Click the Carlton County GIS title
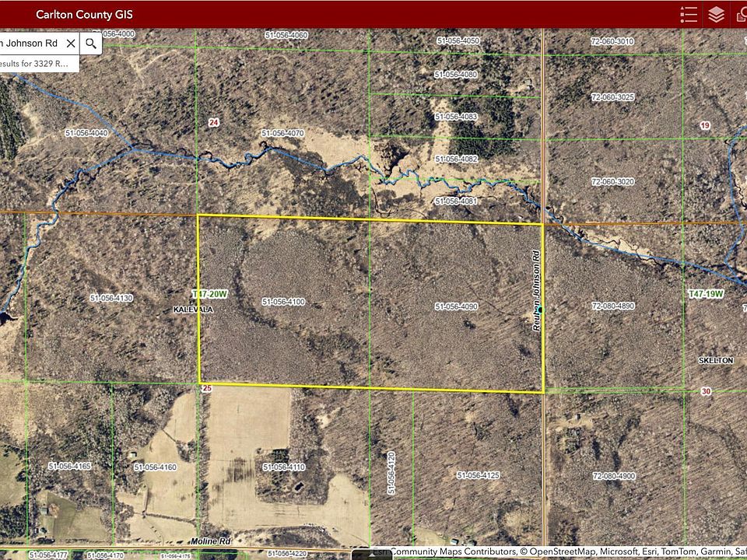 pos(84,14)
